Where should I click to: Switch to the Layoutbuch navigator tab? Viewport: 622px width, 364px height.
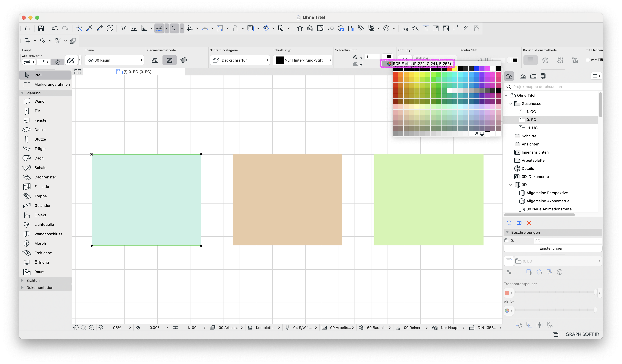coord(533,76)
